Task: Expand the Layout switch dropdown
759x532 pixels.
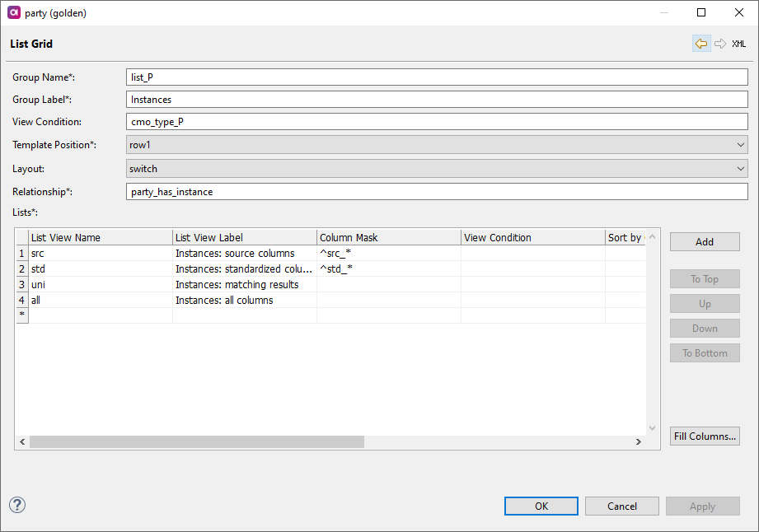Action: [x=437, y=168]
